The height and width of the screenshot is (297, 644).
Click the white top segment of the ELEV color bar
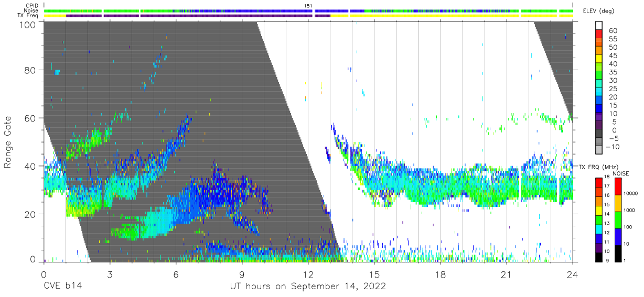pos(599,26)
